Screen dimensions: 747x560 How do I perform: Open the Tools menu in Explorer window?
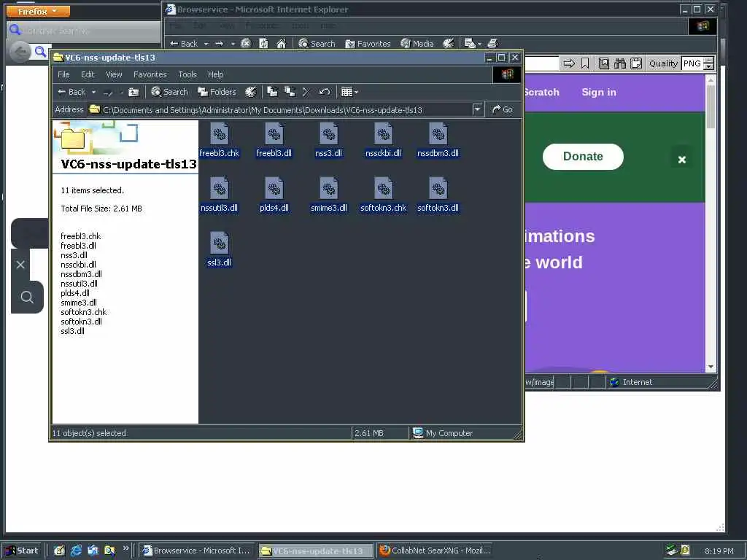(x=187, y=74)
